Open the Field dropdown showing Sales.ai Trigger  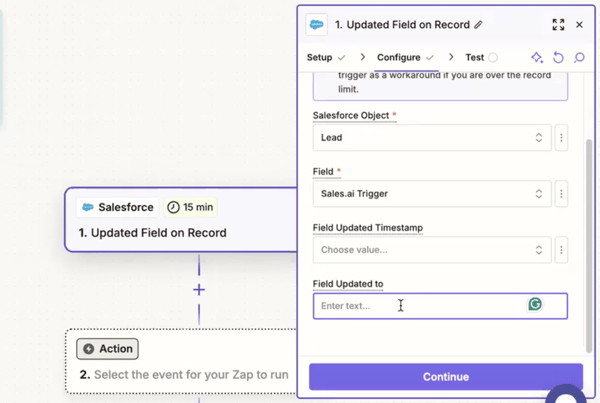pyautogui.click(x=432, y=194)
